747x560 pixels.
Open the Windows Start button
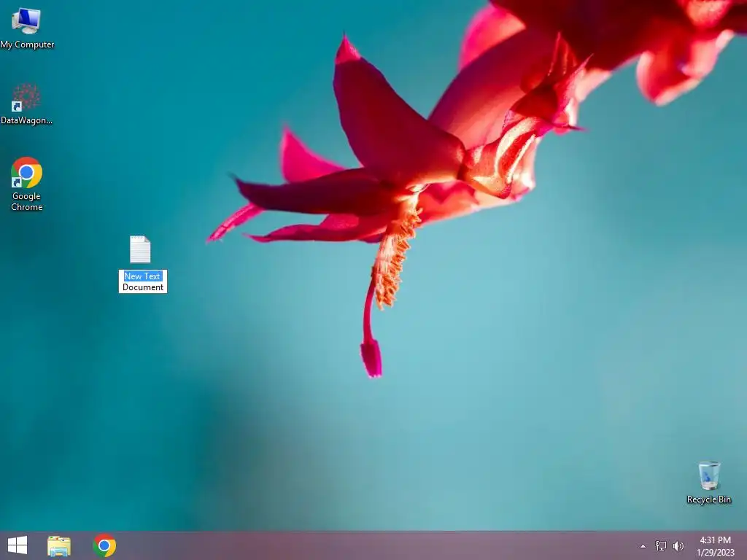click(x=18, y=545)
